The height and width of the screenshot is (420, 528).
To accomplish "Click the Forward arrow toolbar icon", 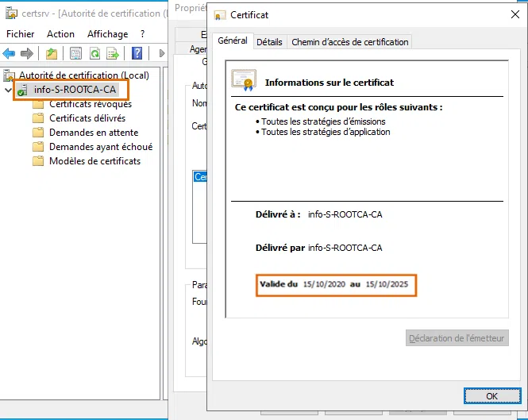I will pyautogui.click(x=27, y=53).
